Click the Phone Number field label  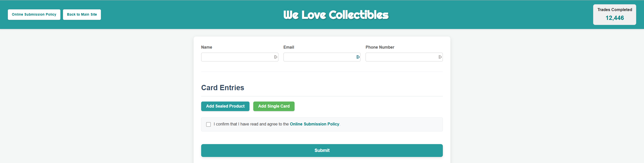[x=380, y=47]
